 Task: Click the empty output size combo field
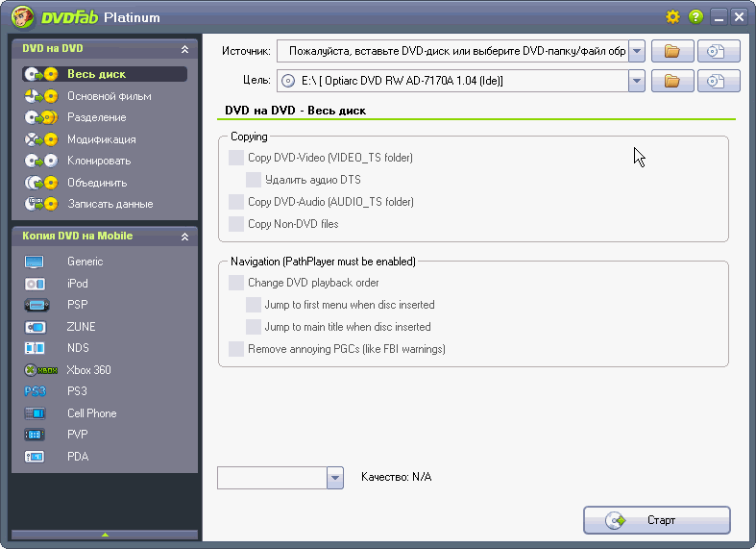(x=273, y=478)
